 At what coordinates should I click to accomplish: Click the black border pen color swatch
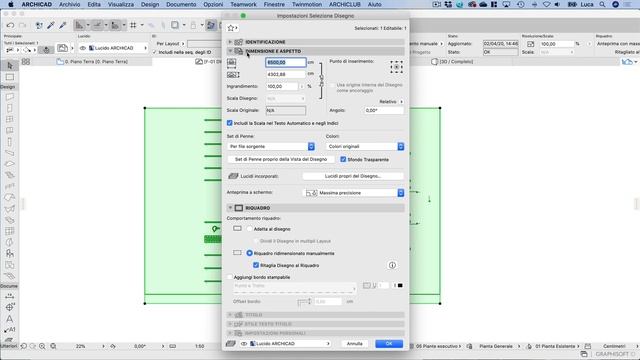click(400, 285)
